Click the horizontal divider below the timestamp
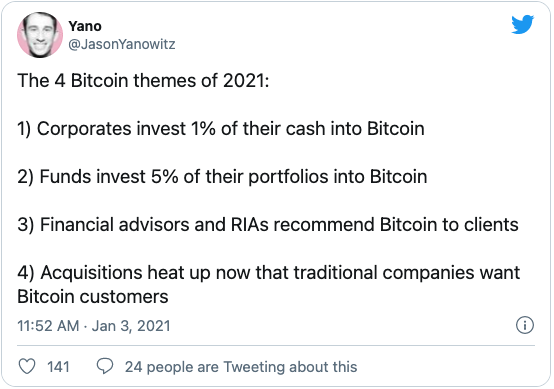This screenshot has height=389, width=554. pos(276,345)
